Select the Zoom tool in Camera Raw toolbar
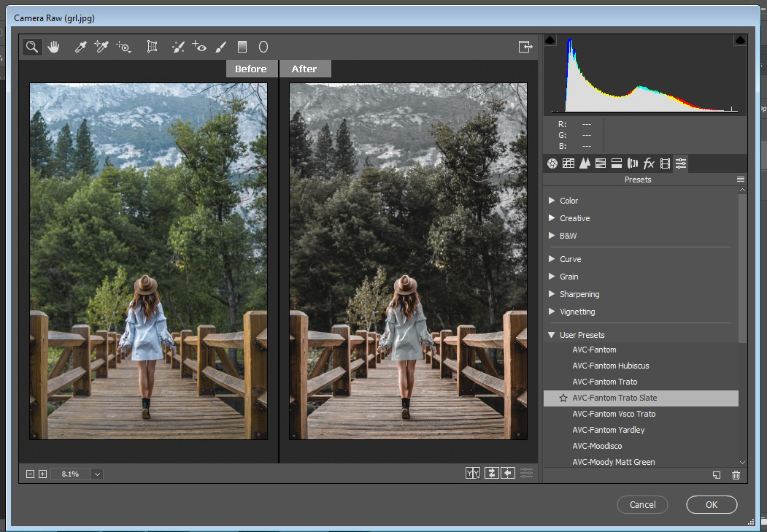Viewport: 767px width, 532px height. 32,47
